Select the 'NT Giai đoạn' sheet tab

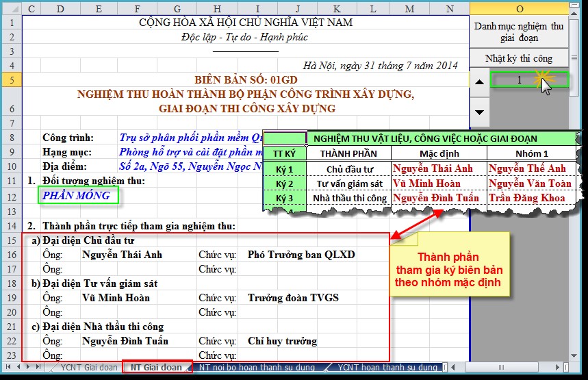click(157, 368)
